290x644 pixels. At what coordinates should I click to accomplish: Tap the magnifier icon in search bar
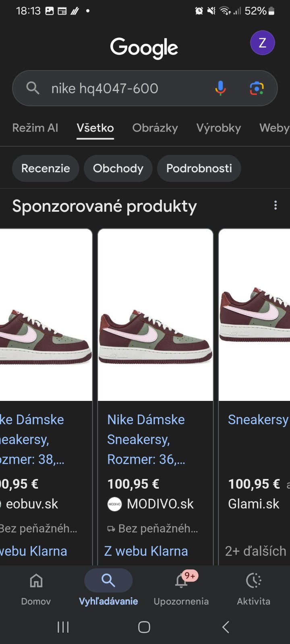[x=33, y=88]
